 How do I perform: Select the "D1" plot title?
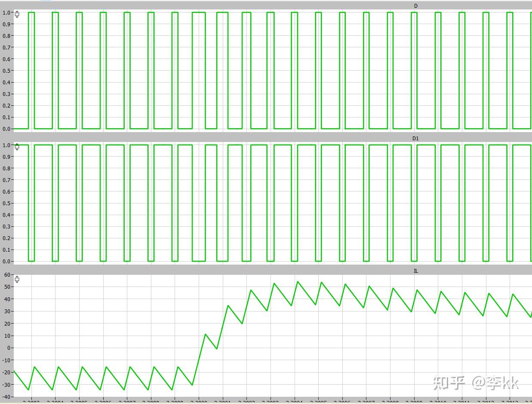[415, 139]
